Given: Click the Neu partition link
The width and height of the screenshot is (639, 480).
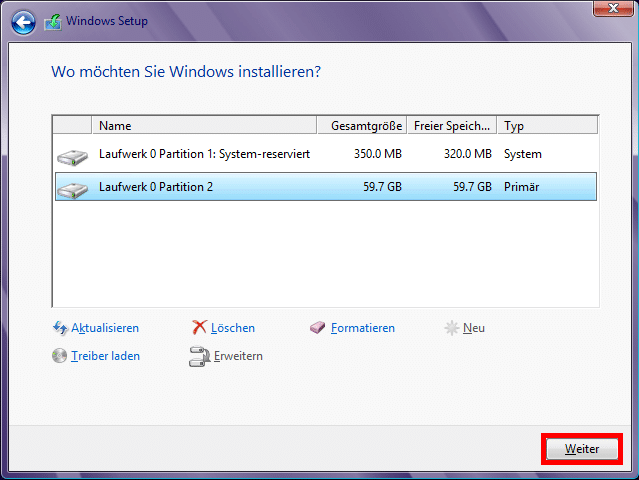Looking at the screenshot, I should (x=474, y=328).
